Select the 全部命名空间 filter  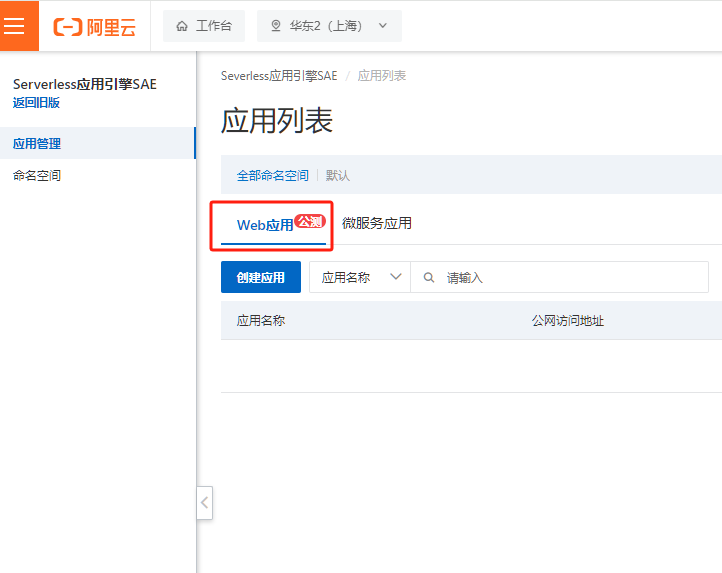click(x=273, y=175)
